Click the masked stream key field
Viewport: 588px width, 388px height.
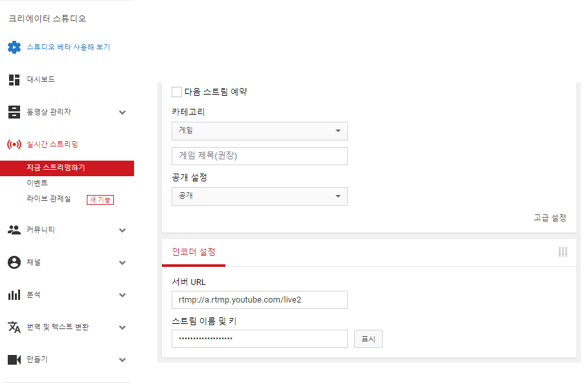[260, 339]
